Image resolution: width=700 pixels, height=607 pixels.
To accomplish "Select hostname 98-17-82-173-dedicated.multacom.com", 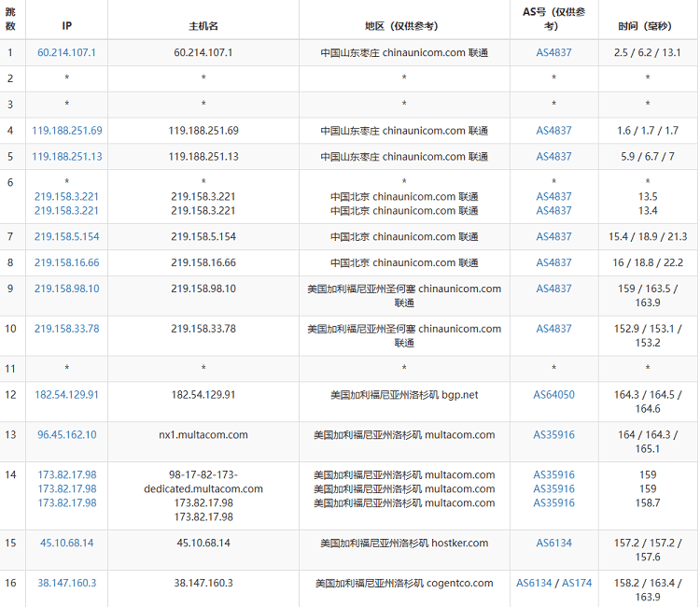I will tap(203, 482).
